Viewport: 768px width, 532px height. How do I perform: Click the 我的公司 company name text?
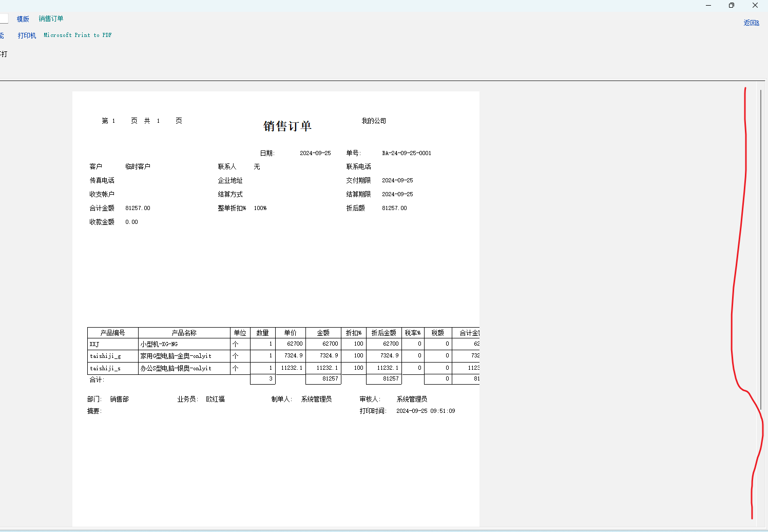pos(374,121)
